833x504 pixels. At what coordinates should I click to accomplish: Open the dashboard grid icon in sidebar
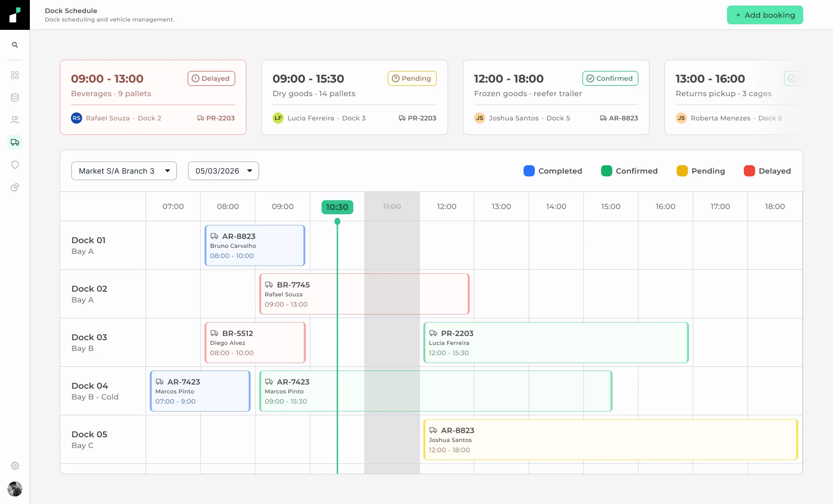coord(15,75)
